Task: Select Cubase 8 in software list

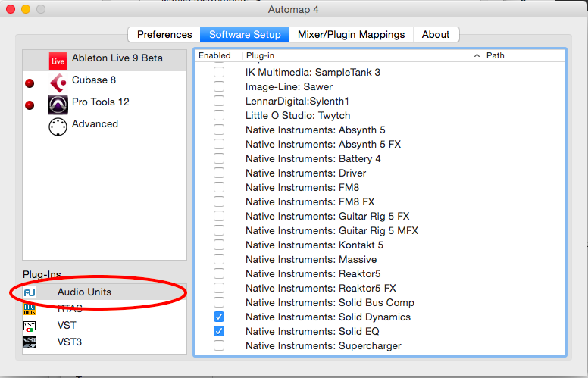Action: (105, 83)
